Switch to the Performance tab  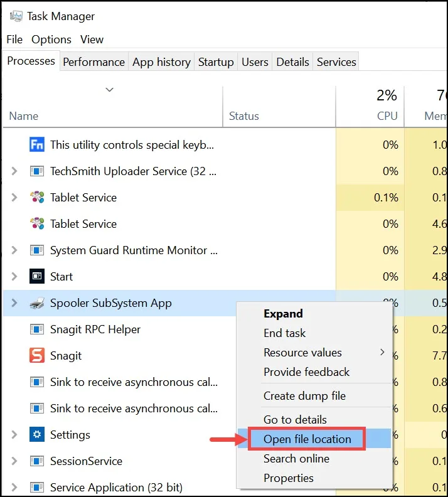pos(93,61)
